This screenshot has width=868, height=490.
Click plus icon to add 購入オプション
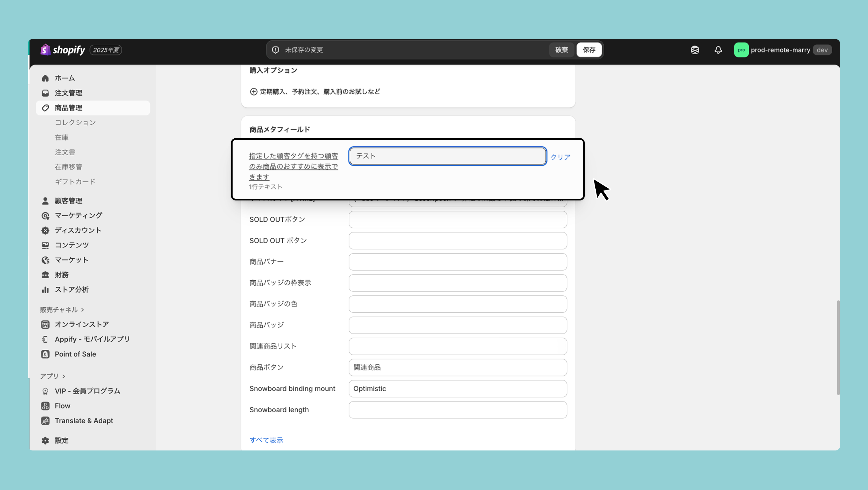click(x=253, y=92)
